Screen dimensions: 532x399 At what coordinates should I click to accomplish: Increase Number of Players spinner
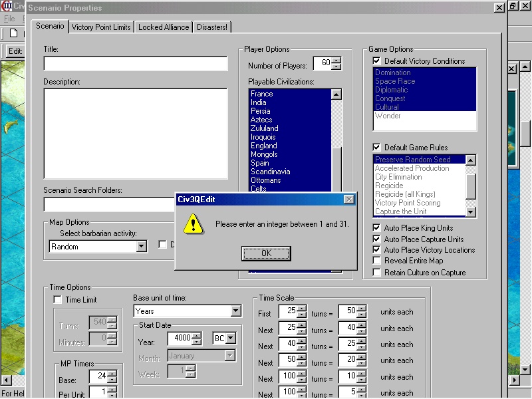pyautogui.click(x=336, y=60)
